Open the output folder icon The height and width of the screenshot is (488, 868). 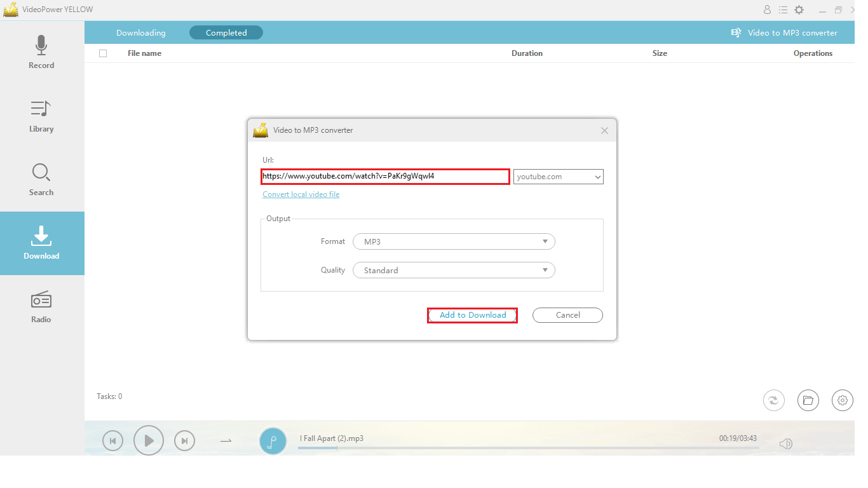(808, 400)
